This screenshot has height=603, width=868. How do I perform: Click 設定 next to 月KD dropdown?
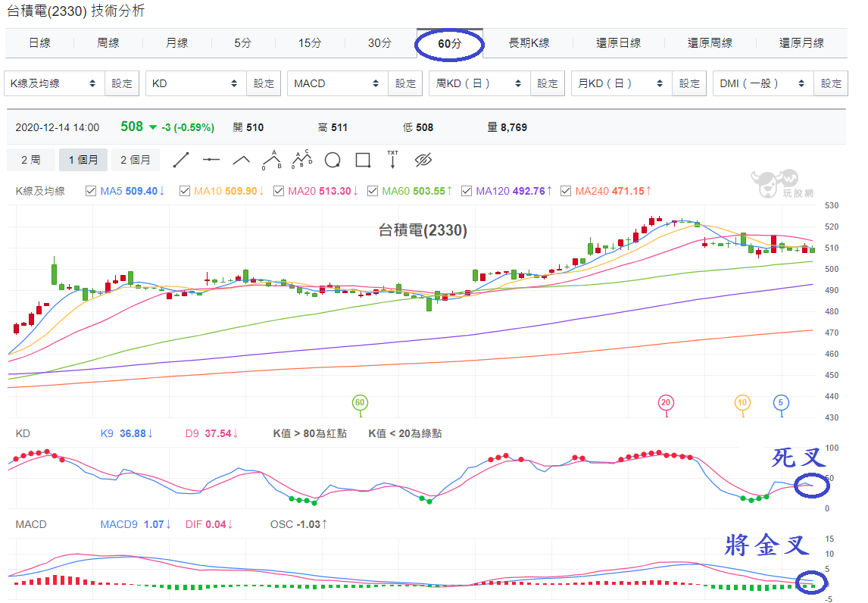(689, 83)
